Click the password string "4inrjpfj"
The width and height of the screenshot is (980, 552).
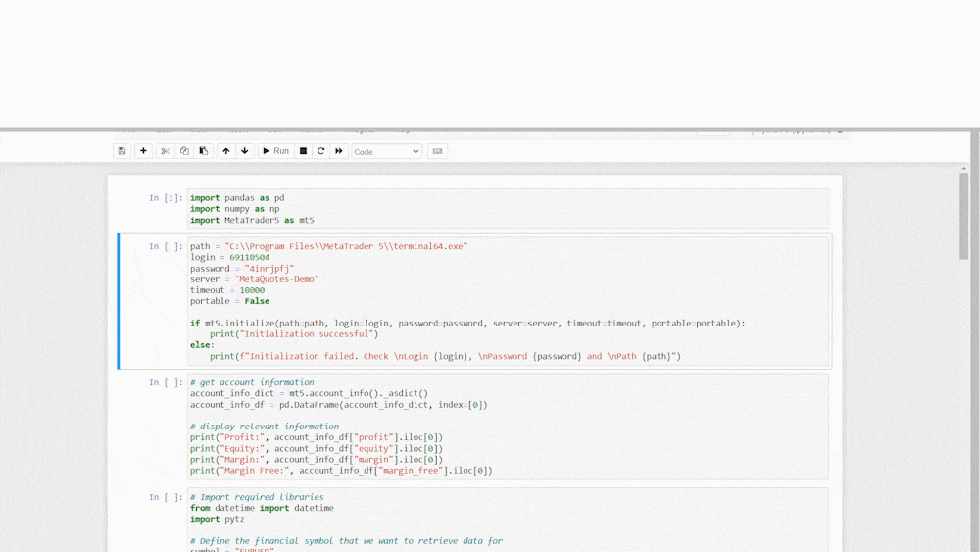point(269,269)
